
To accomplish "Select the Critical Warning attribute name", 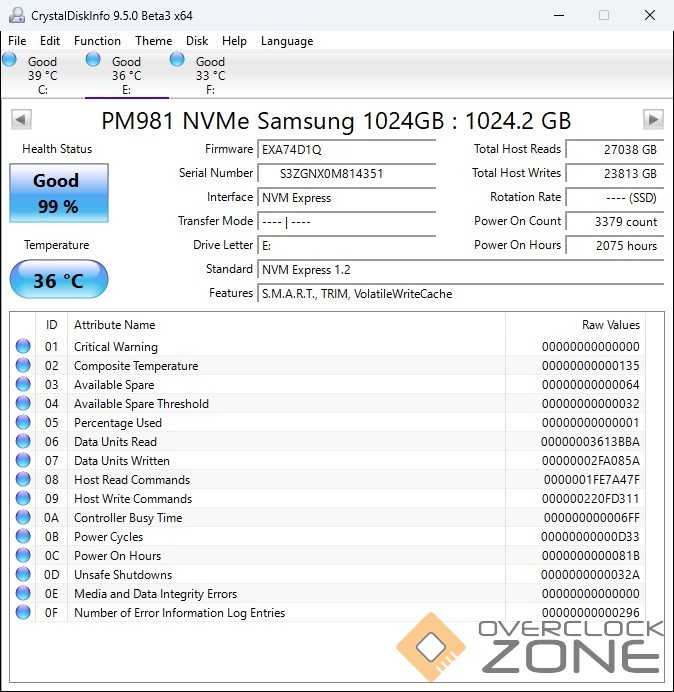I will point(116,347).
